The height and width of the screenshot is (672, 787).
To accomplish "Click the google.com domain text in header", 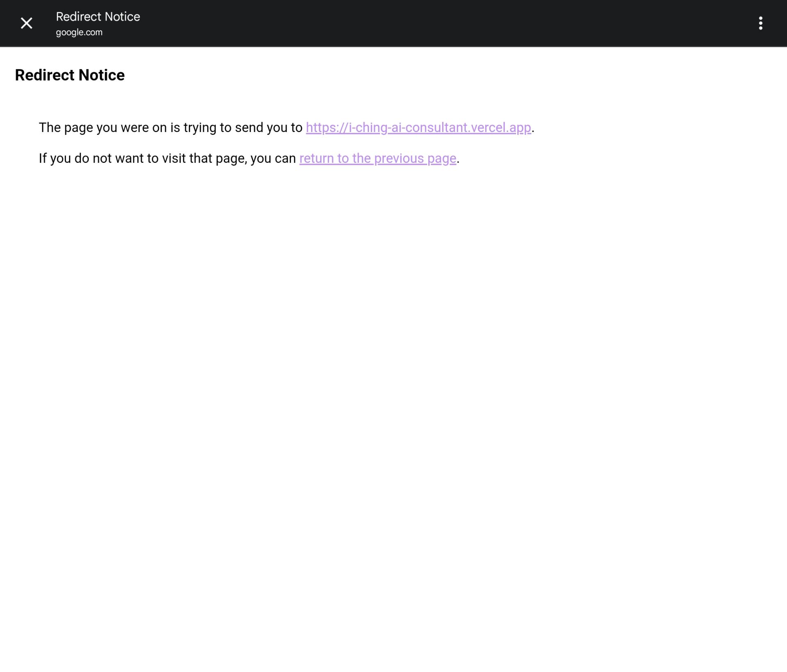I will point(79,32).
